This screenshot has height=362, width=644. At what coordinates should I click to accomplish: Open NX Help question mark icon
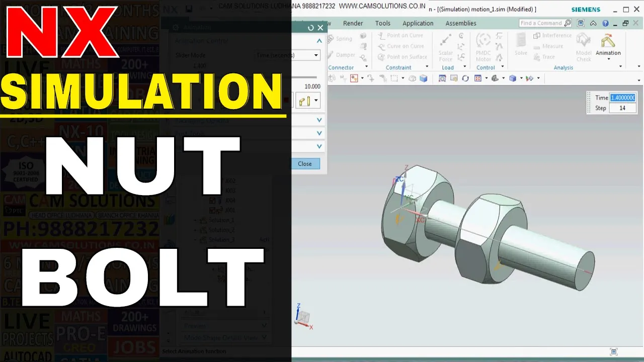(605, 23)
